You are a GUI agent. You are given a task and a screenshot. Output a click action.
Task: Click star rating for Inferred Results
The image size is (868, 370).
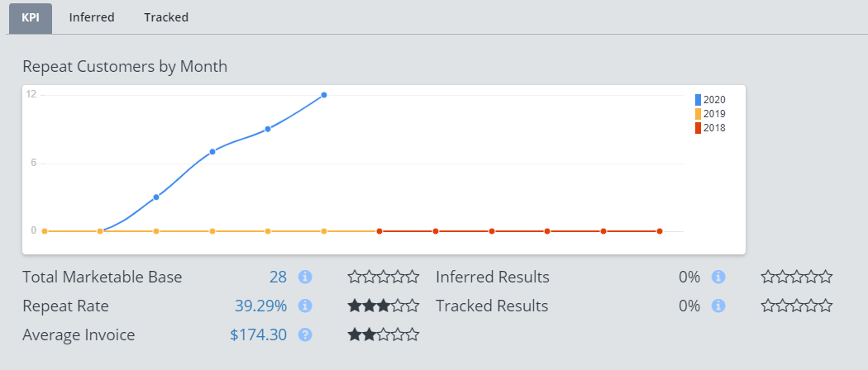pos(796,277)
